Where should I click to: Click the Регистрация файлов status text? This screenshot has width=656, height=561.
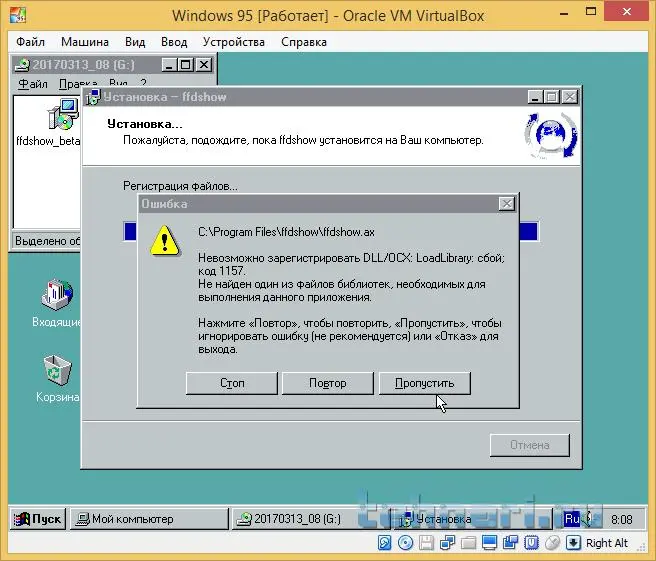(180, 186)
